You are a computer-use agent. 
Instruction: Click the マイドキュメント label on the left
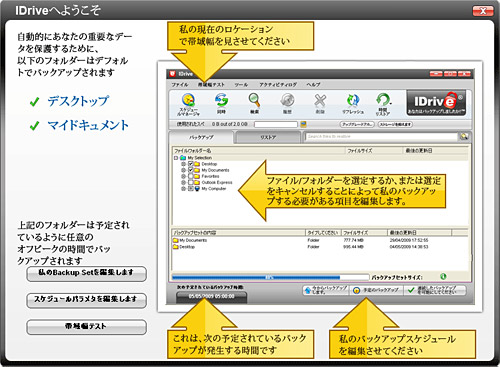[88, 125]
